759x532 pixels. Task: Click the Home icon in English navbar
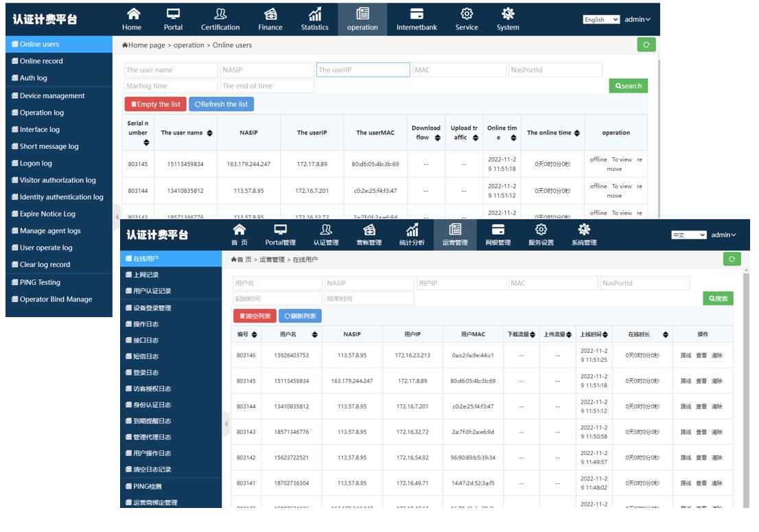tap(132, 14)
